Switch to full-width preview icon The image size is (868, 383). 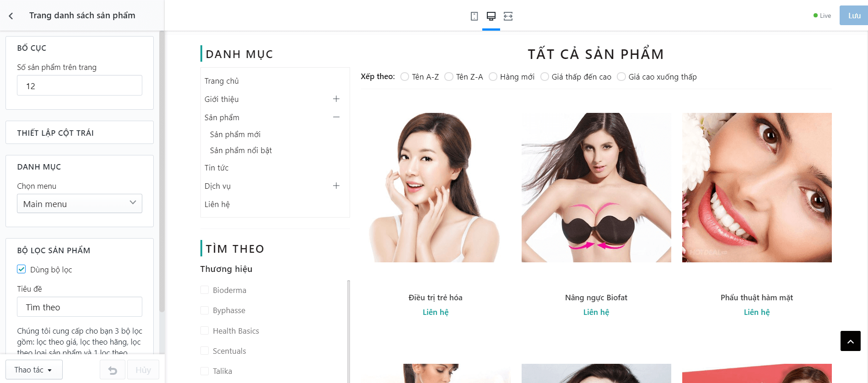point(508,16)
